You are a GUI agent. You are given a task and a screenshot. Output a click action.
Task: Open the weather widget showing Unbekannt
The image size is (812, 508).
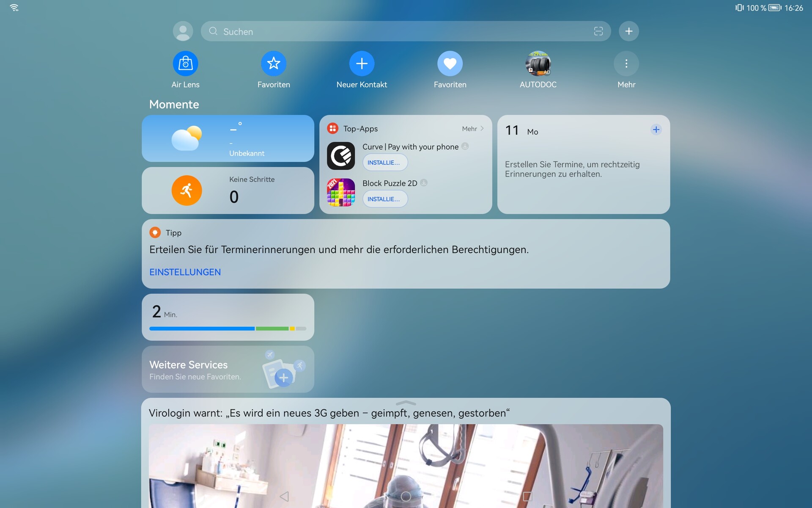[228, 138]
